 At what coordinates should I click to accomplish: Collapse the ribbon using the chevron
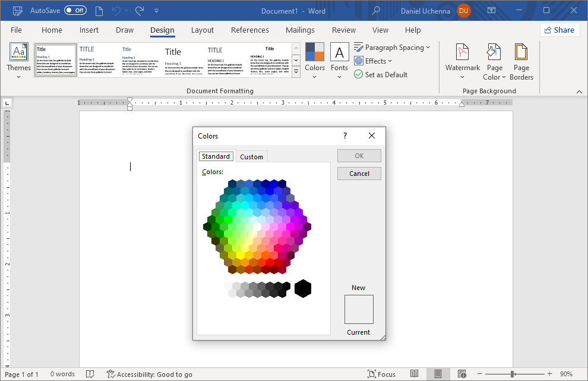click(x=579, y=92)
